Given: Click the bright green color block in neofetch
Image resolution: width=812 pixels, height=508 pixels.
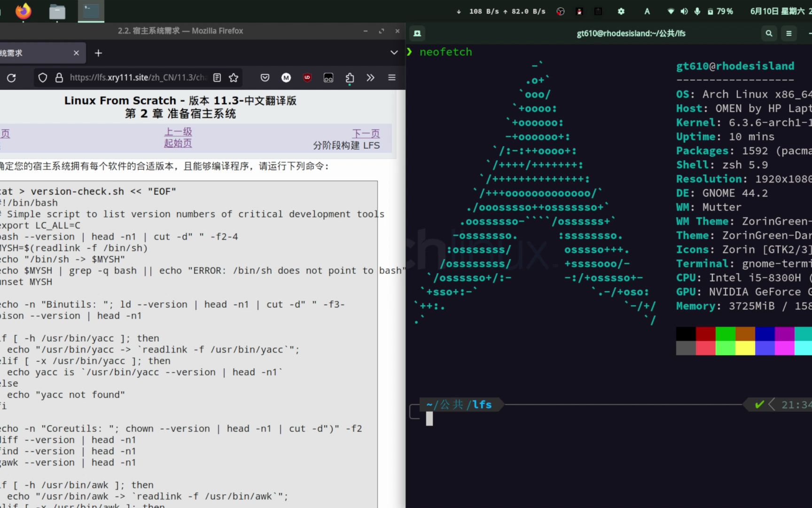Looking at the screenshot, I should pyautogui.click(x=725, y=348).
